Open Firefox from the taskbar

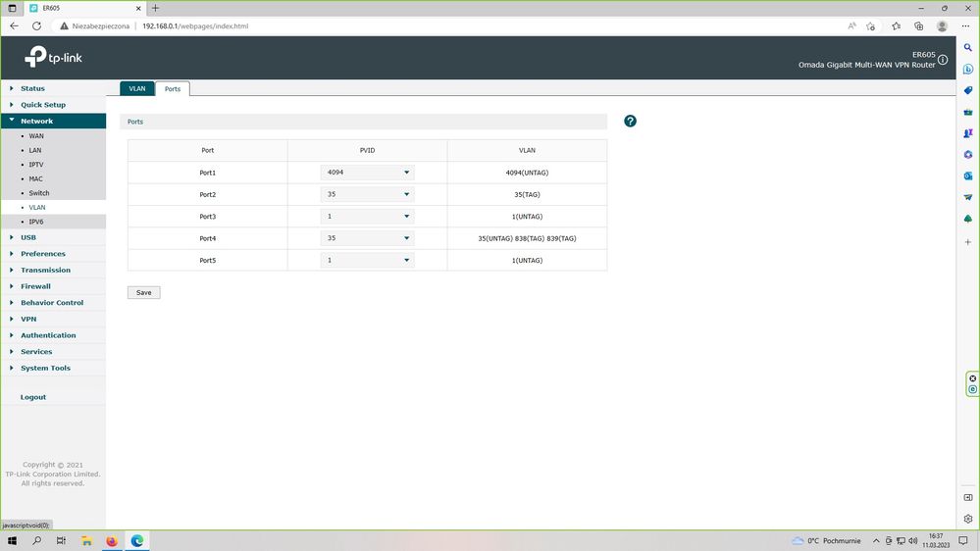pos(112,540)
